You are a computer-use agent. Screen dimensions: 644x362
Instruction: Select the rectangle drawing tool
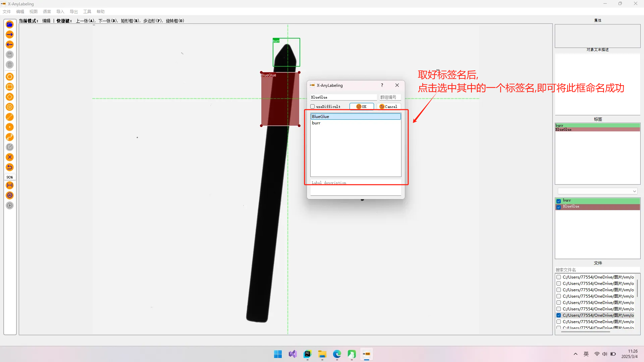coord(10,87)
